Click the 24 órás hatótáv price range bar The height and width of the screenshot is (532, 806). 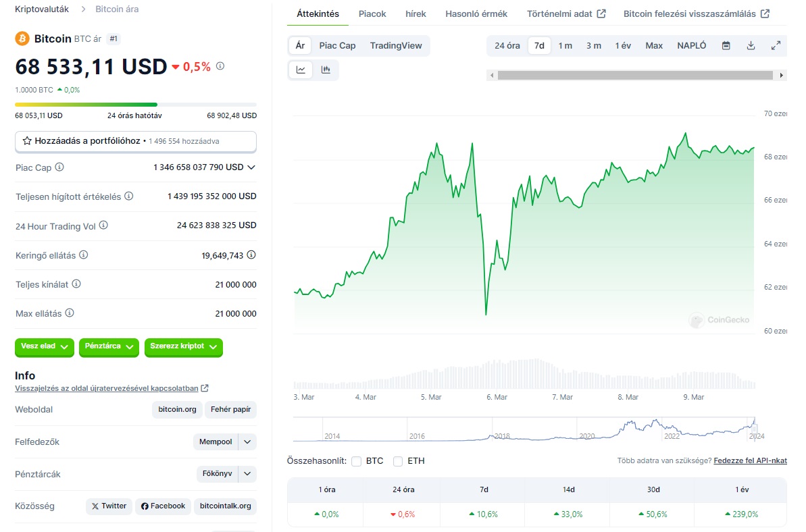(x=136, y=104)
